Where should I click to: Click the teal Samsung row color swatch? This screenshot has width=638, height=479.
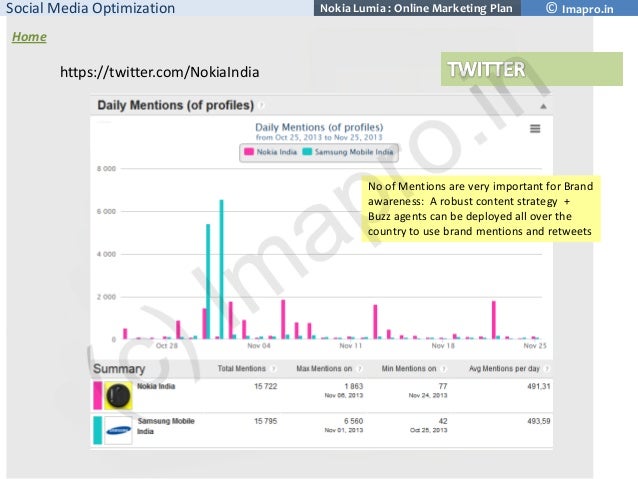98,430
